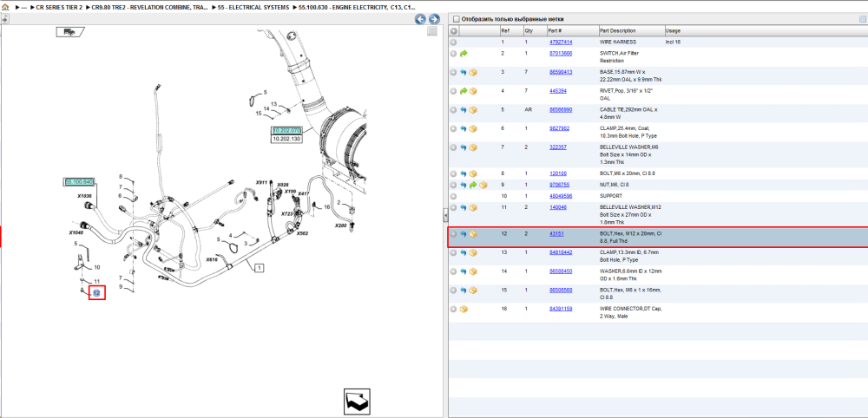Click the small icon at parts list top-right
Viewport: 868px width, 418px height.
pyautogui.click(x=862, y=19)
